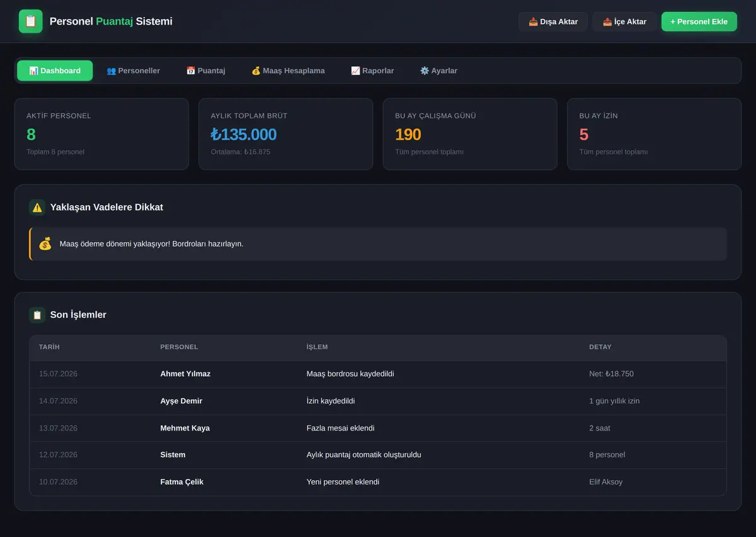756x537 pixels.
Task: Open the Maaş Hesaplama tab
Action: coord(288,71)
